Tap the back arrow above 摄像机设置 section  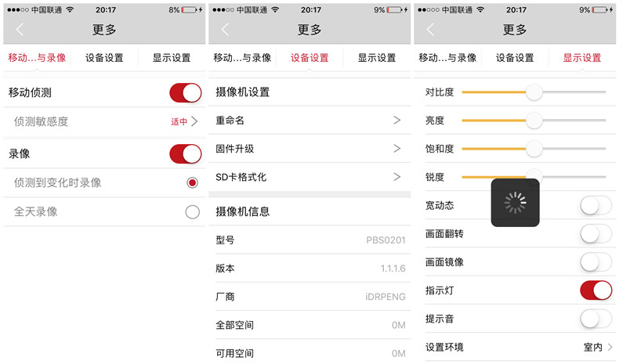pyautogui.click(x=225, y=30)
